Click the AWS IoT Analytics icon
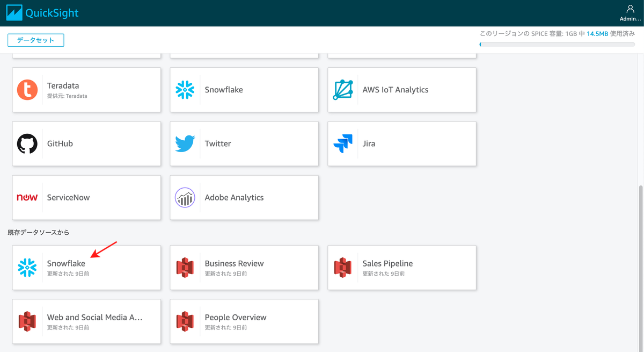The height and width of the screenshot is (352, 644). (343, 90)
